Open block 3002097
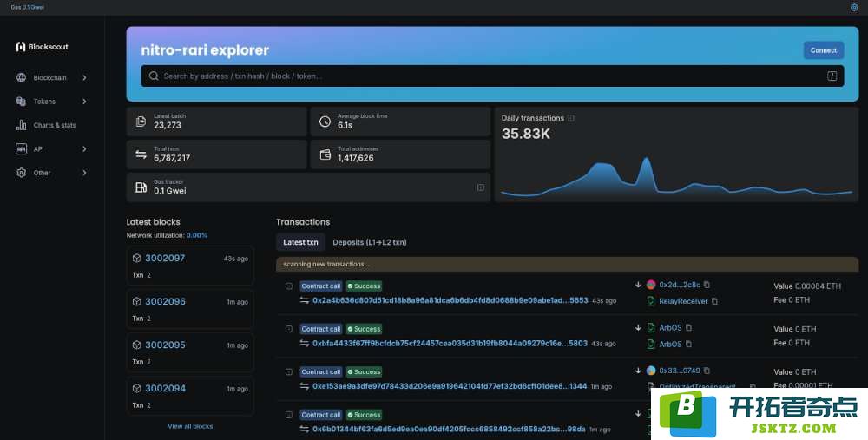Screen dimensions: 868x440 (164, 258)
